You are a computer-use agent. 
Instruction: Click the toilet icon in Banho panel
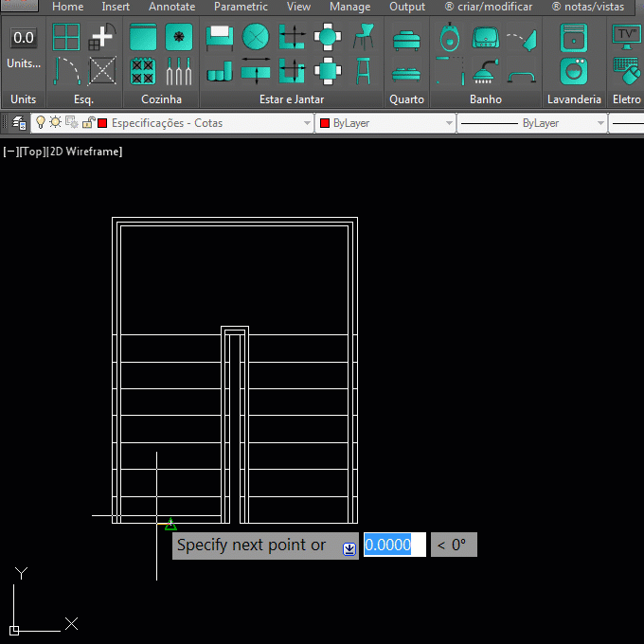(x=450, y=38)
